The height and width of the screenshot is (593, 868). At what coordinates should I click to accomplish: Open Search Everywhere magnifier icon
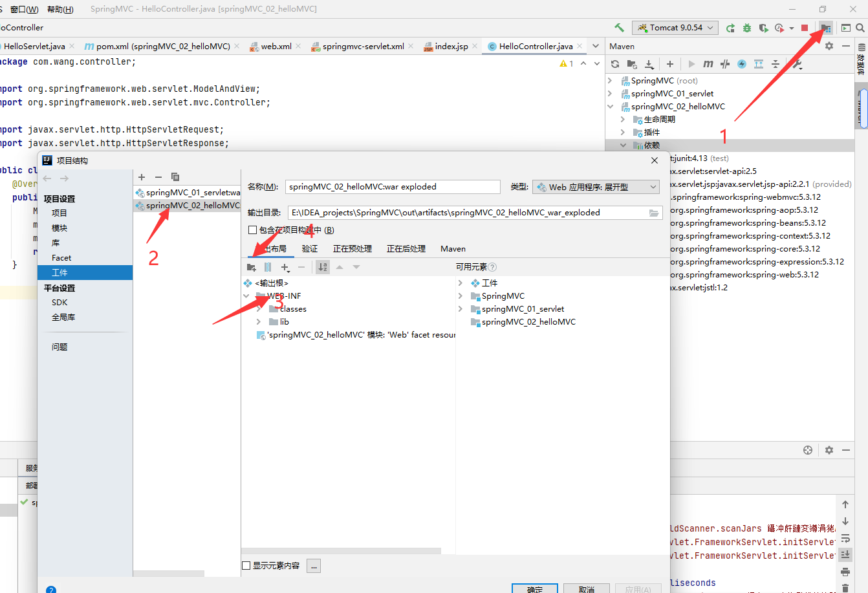tap(860, 28)
